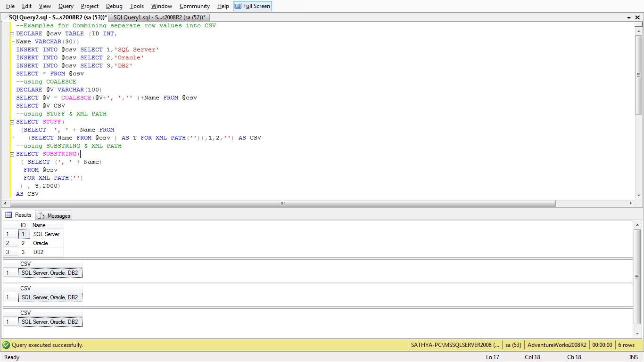This screenshot has width=644, height=362.
Task: Open the Project menu
Action: [x=90, y=6]
